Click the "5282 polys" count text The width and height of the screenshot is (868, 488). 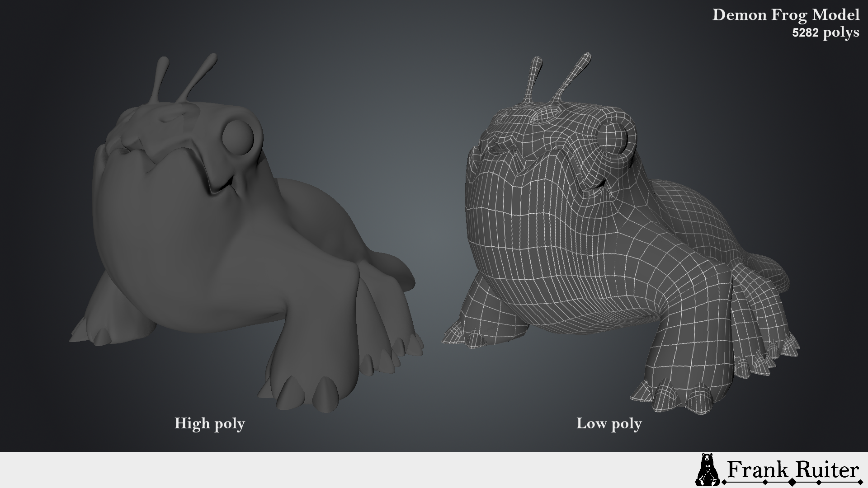[x=826, y=33]
